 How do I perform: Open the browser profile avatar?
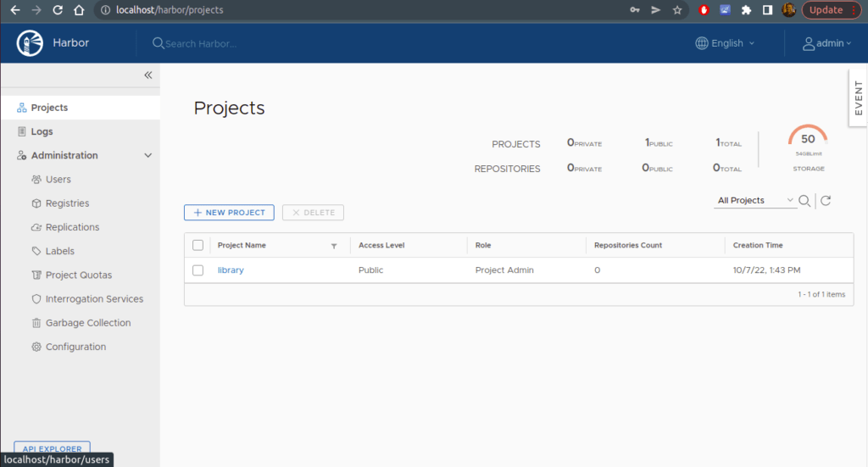[789, 10]
